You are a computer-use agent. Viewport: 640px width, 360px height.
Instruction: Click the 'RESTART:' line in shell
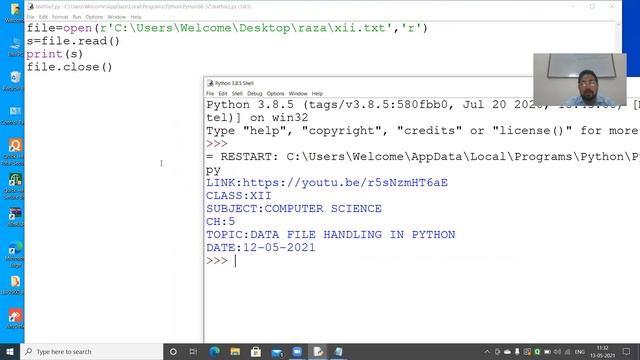(422, 157)
